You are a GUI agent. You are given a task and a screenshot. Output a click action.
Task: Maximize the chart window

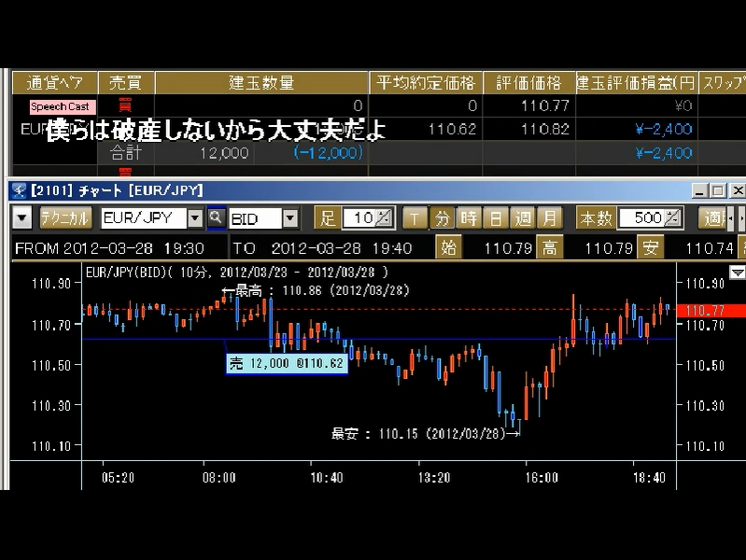[717, 190]
